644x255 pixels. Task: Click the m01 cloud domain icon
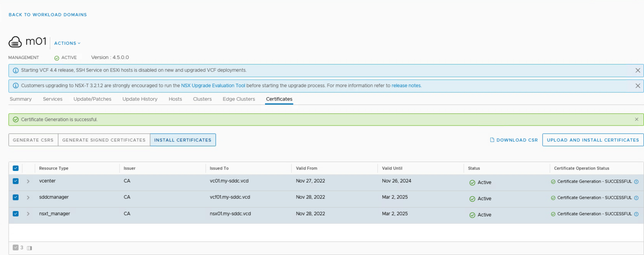[x=15, y=42]
